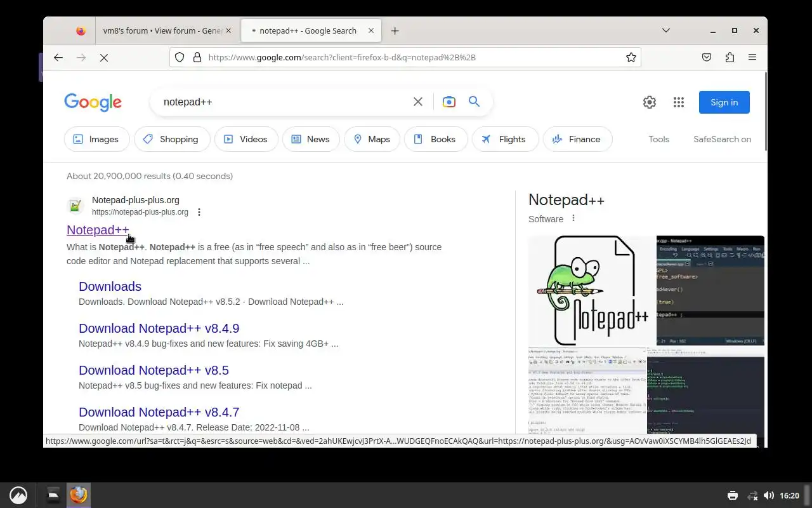This screenshot has width=812, height=508.
Task: Open the dark theme editor screenshot thumbnail
Action: (710, 290)
